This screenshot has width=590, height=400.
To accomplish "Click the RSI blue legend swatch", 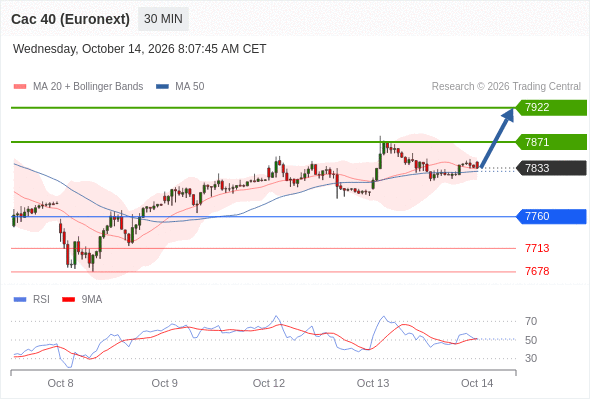I will pyautogui.click(x=20, y=300).
